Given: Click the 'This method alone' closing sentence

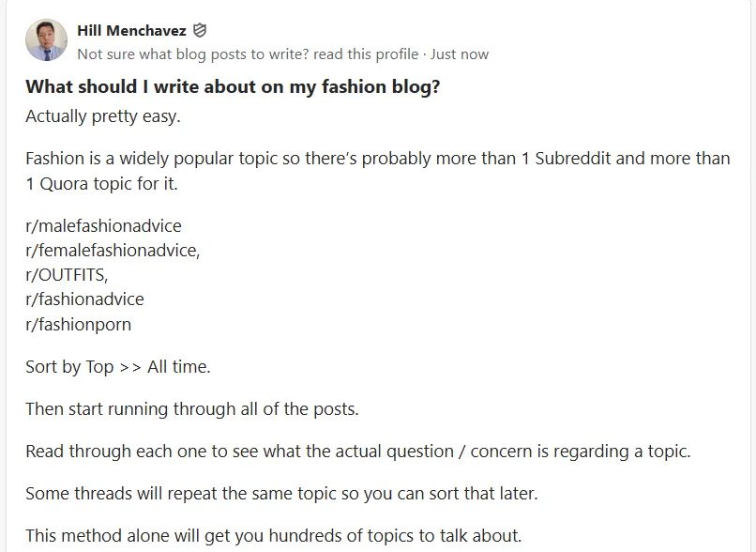Looking at the screenshot, I should tap(273, 536).
